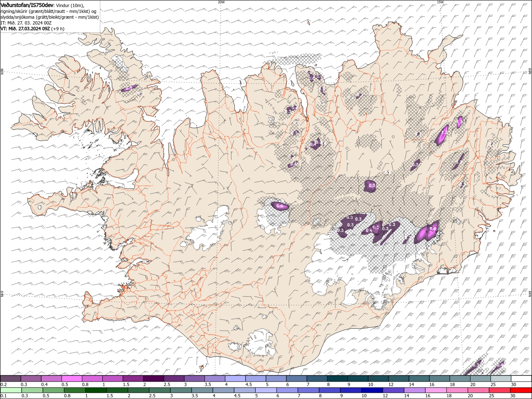The image size is (532, 399).
Task: Click the 0.6 snowfall value on map
Action: click(280, 206)
